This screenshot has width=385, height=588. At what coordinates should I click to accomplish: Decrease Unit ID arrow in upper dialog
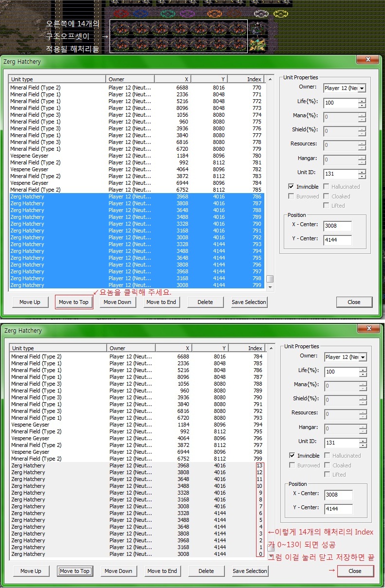click(362, 176)
